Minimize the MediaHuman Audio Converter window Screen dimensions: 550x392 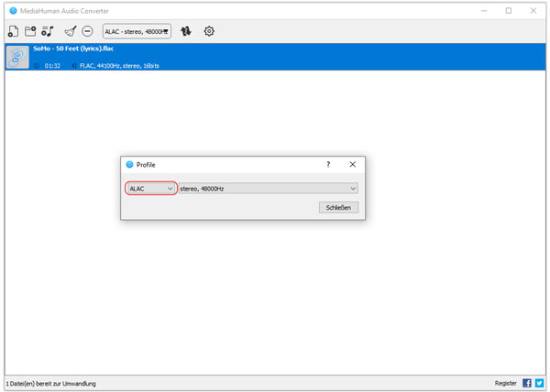point(484,11)
